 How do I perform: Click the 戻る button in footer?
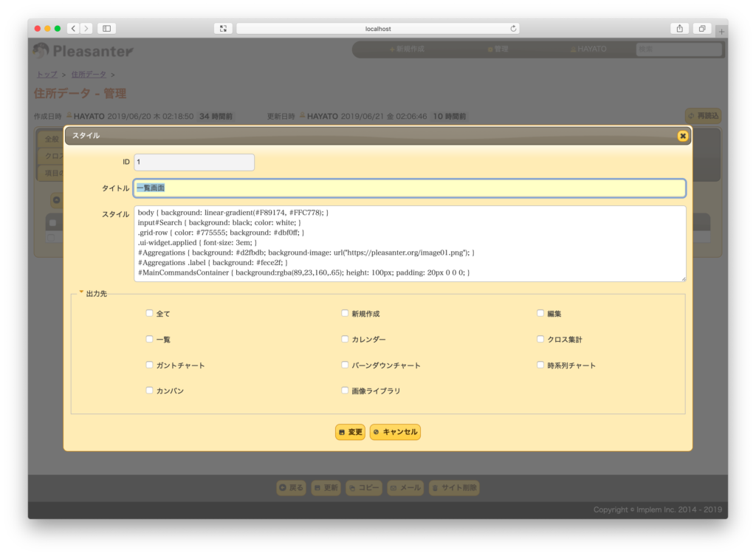tap(291, 487)
